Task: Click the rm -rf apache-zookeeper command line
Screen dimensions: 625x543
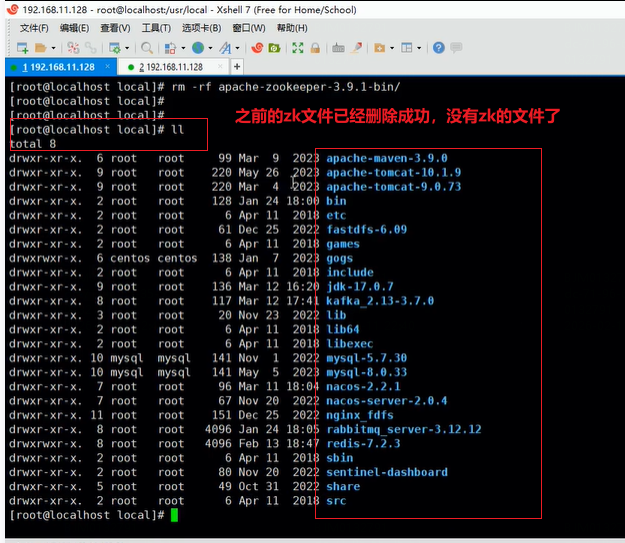Action: [285, 87]
